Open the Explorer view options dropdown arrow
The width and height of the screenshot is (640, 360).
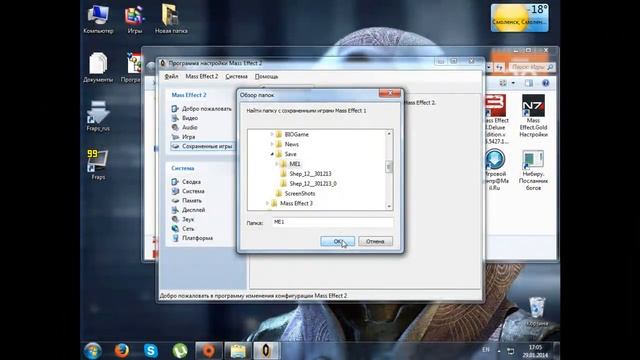(513, 83)
